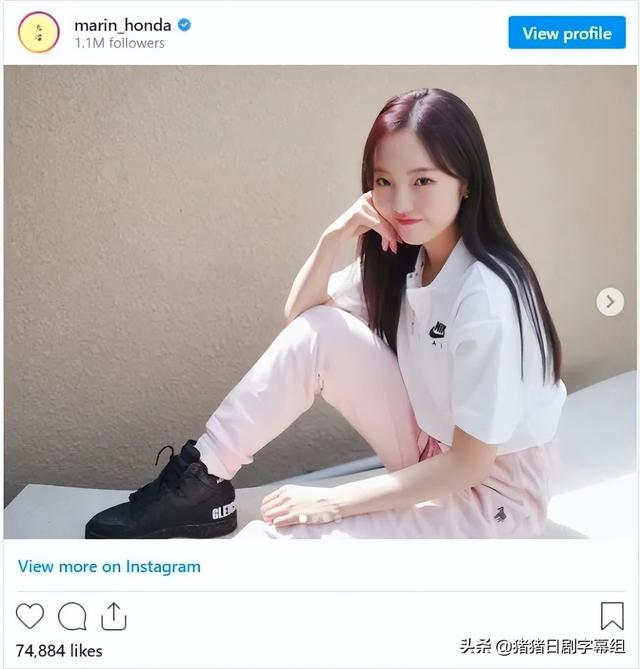Open the marin_honda username link
Screen dimensions: 640x669
tap(123, 26)
